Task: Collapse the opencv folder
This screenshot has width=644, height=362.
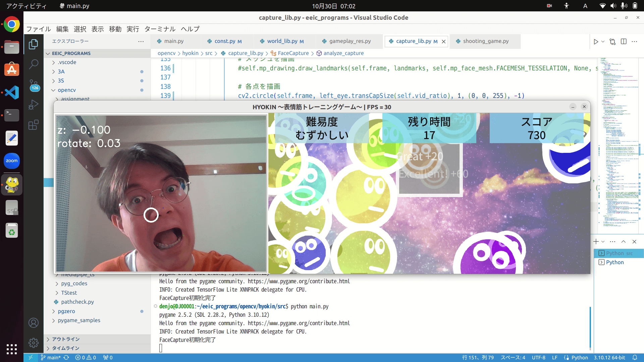Action: (66, 90)
